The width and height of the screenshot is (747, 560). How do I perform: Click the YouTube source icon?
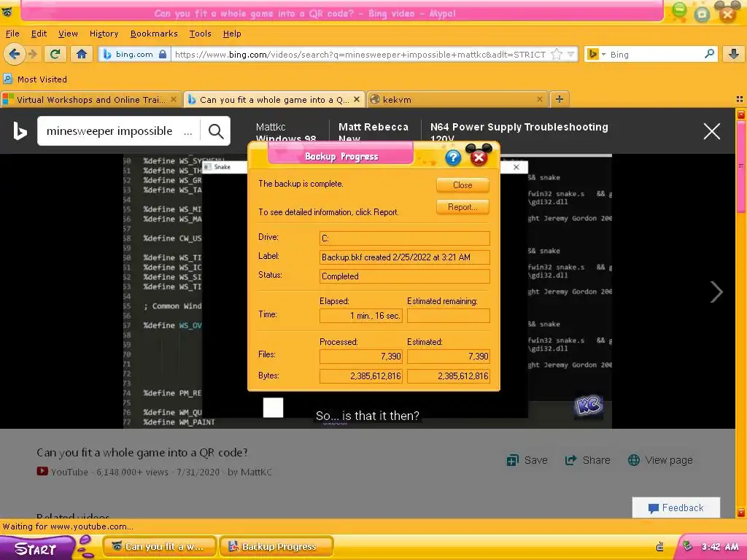(42, 472)
